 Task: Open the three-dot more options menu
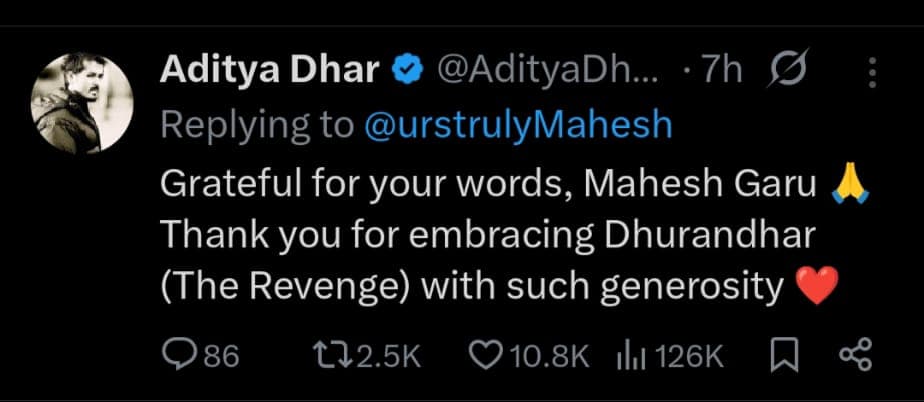873,72
